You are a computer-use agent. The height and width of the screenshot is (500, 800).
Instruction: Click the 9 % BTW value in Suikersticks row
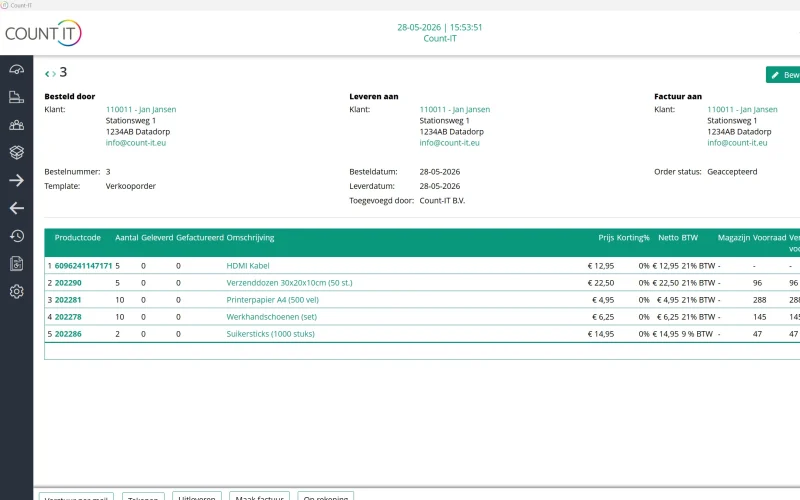point(697,334)
